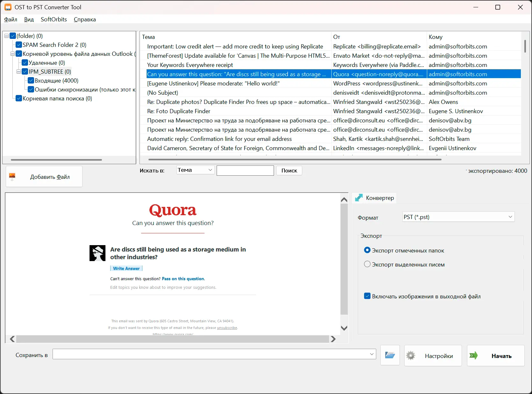Click the preview vertical scrollbar thumb

click(x=344, y=260)
